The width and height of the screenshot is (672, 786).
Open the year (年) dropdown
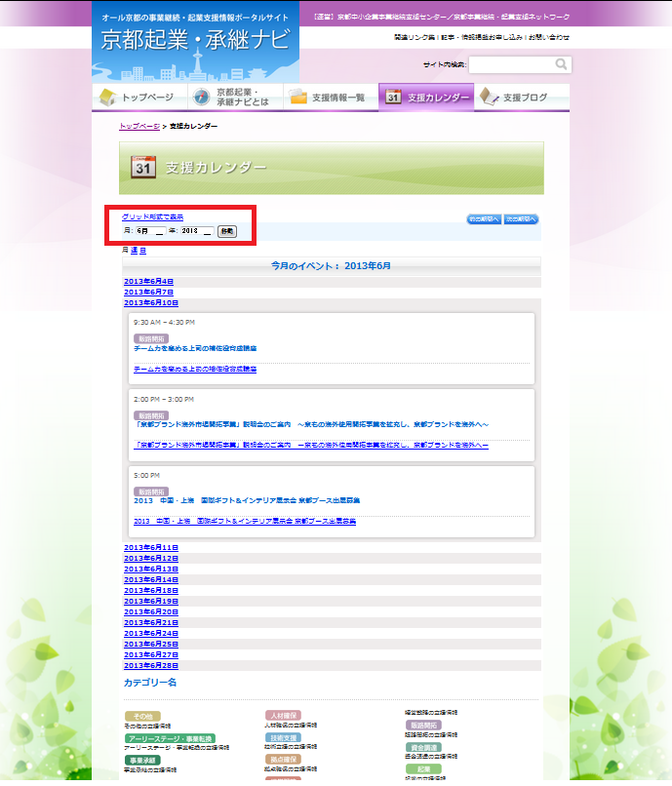point(196,231)
